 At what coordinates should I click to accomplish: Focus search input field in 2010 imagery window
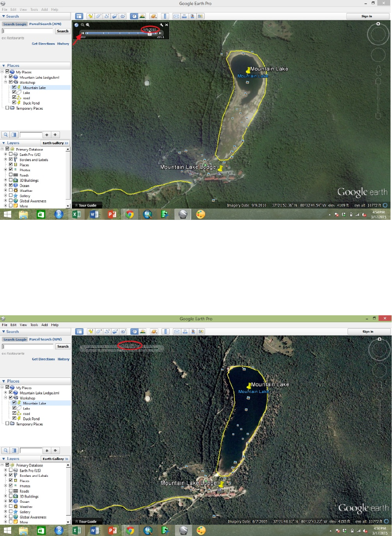pyautogui.click(x=28, y=31)
